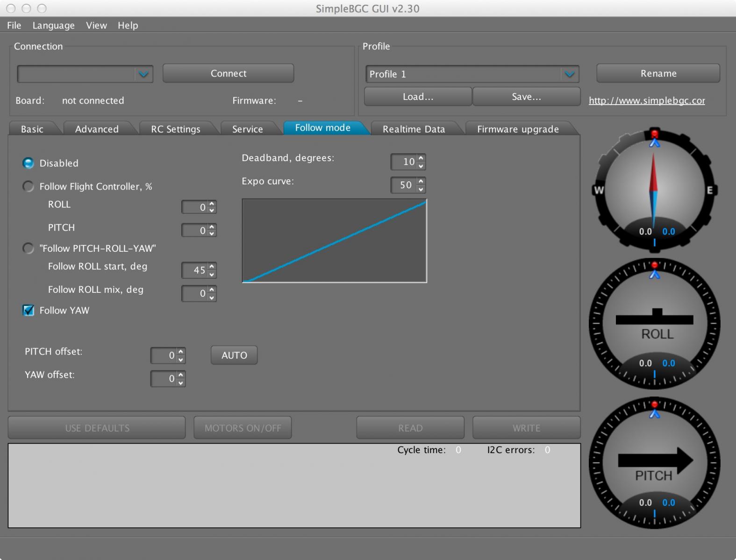Click the WRITE button
This screenshot has width=736, height=560.
pos(527,428)
